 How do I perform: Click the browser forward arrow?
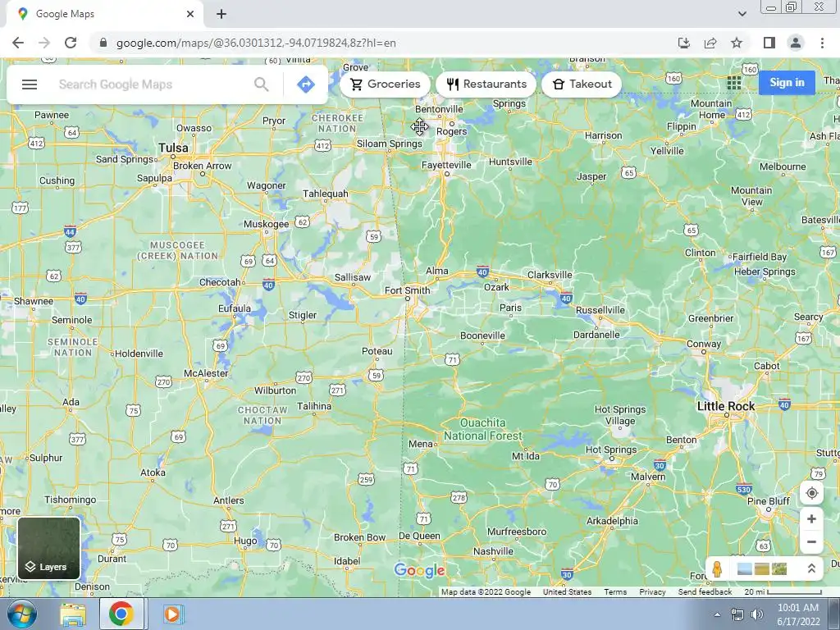44,43
